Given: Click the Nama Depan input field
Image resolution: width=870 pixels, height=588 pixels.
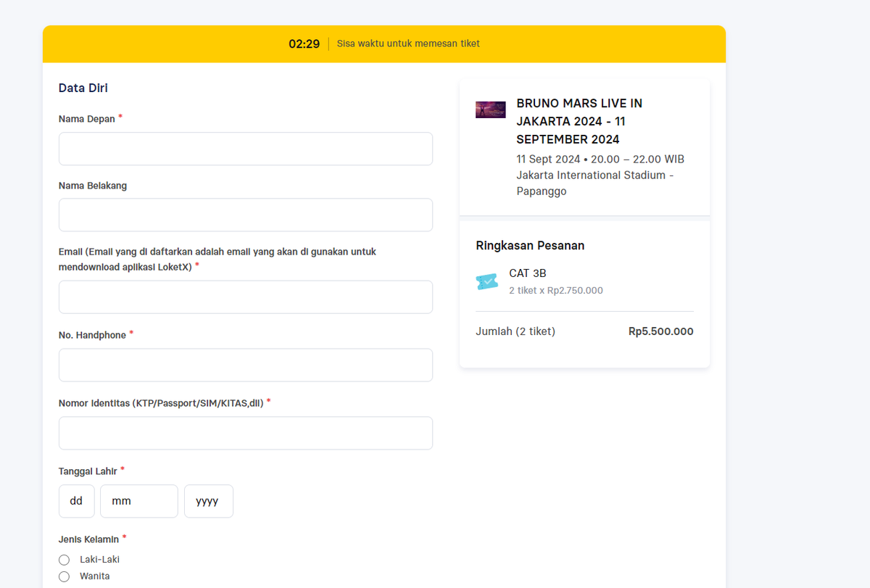Looking at the screenshot, I should (x=246, y=149).
